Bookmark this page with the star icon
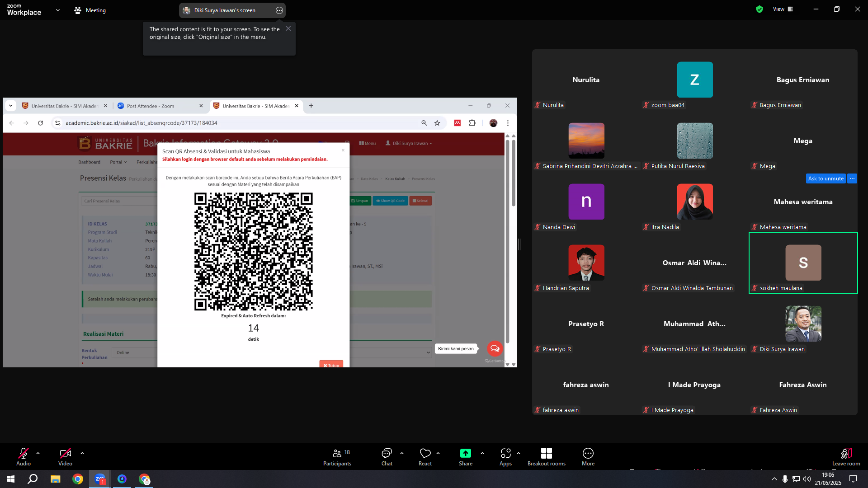The image size is (868, 488). point(437,123)
